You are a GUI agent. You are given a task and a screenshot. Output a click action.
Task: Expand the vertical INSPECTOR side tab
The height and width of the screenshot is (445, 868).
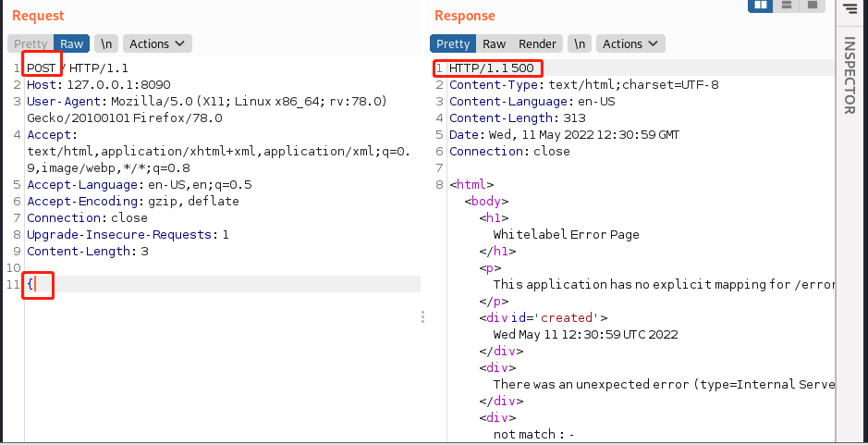[x=850, y=75]
